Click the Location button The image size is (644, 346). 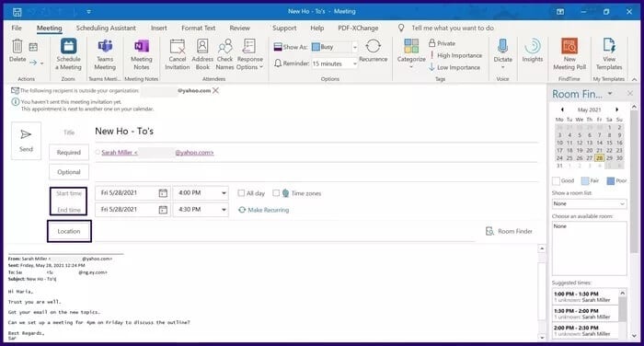click(69, 231)
